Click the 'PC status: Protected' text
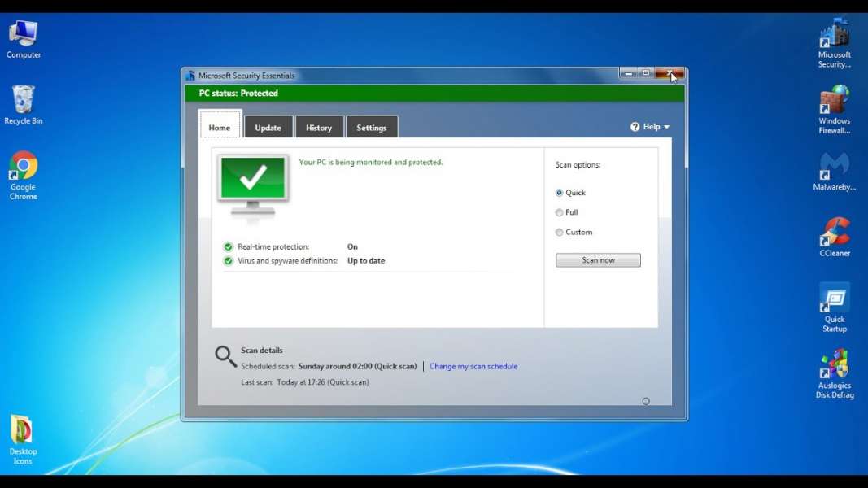Image resolution: width=868 pixels, height=488 pixels. point(238,93)
